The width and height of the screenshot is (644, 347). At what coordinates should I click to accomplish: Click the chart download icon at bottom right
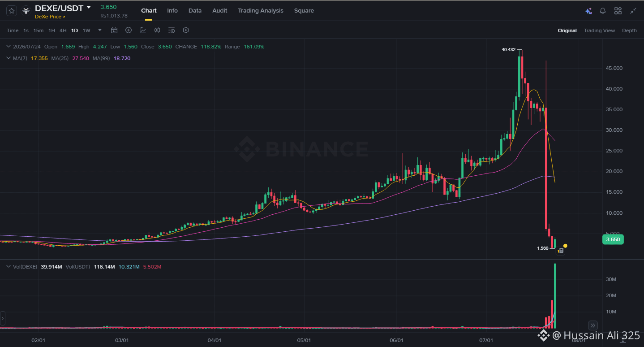pos(623,339)
